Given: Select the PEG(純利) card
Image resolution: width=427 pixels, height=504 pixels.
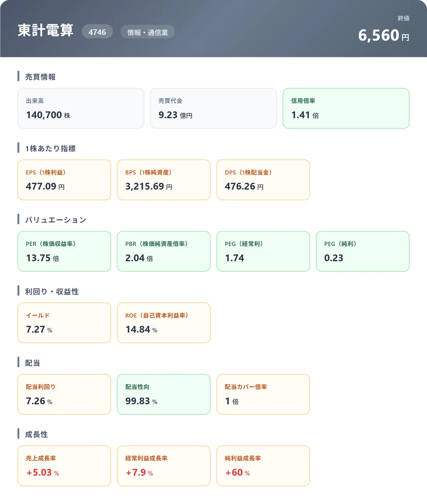Looking at the screenshot, I should [x=363, y=251].
